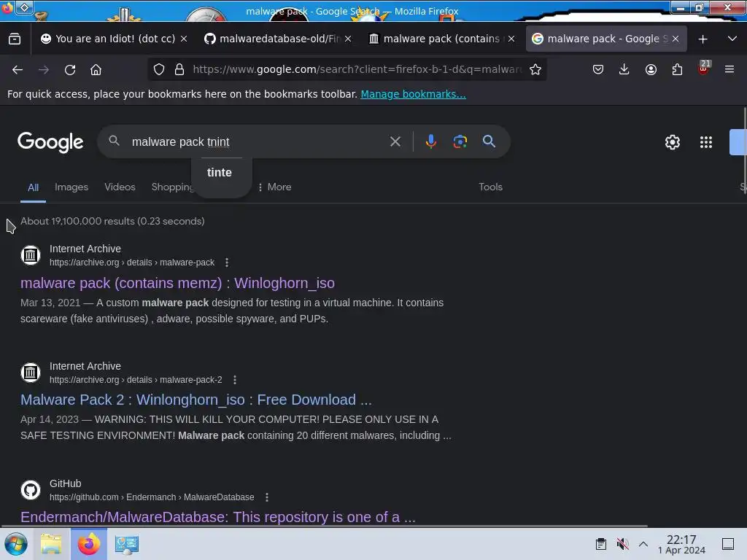Viewport: 747px width, 560px height.
Task: Reload the current page
Action: point(70,69)
